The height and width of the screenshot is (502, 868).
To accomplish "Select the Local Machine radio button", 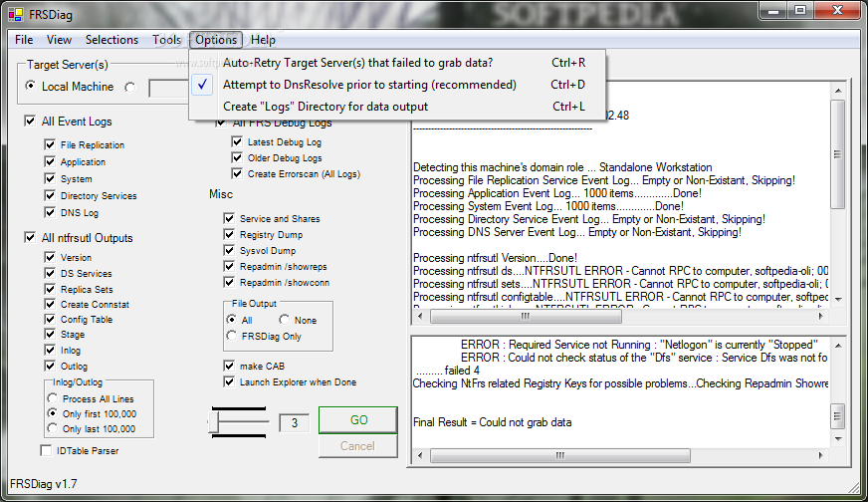I will click(31, 86).
